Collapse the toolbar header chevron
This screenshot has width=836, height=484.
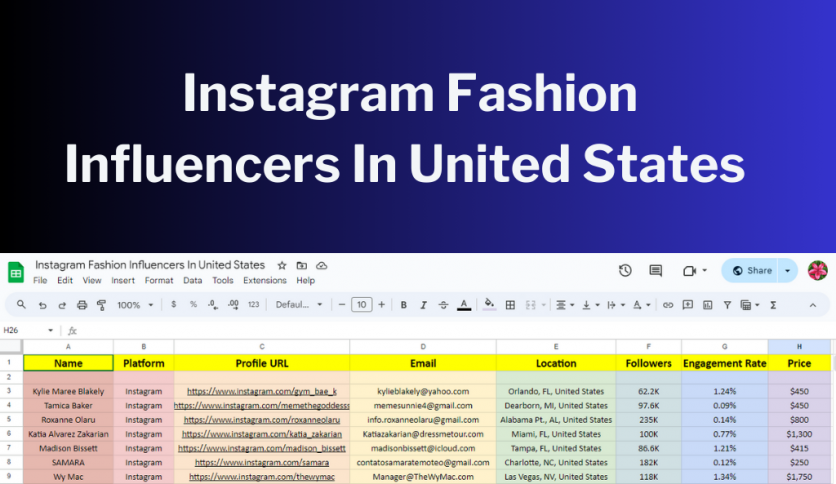813,305
